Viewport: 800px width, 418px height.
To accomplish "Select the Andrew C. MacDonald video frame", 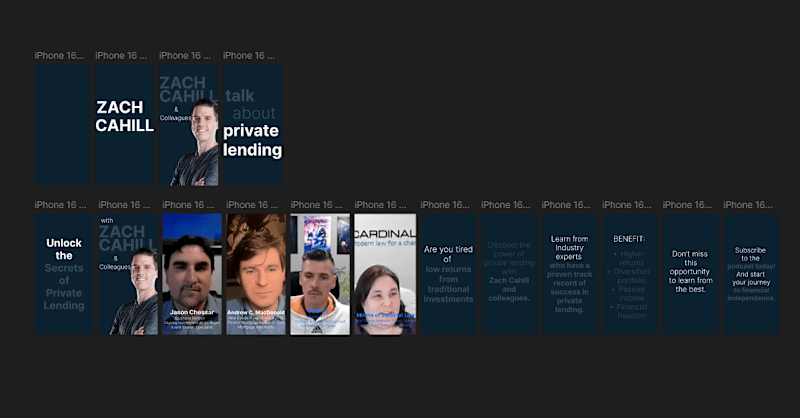I will (x=256, y=275).
